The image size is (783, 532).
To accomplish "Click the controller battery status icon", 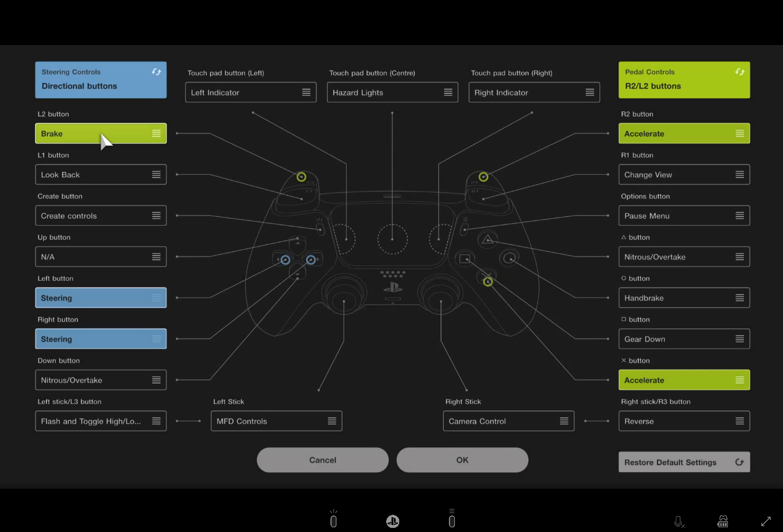I will coord(723,521).
